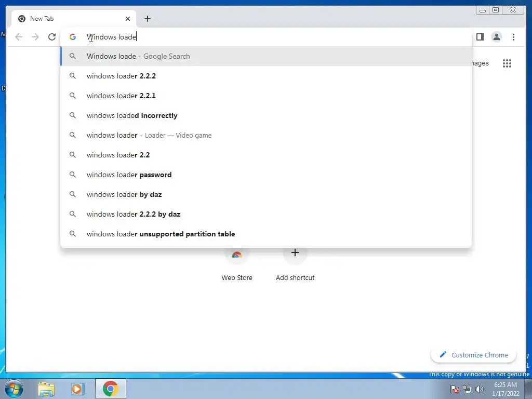This screenshot has width=532, height=399.
Task: Select 'Windows loade - Google Search' suggestion
Action: coord(266,56)
